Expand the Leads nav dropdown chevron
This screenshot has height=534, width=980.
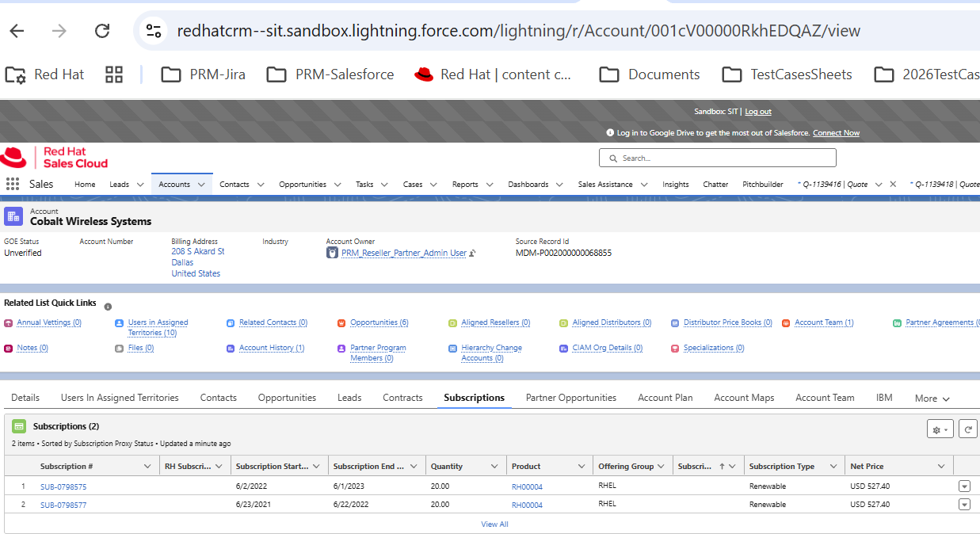(x=140, y=185)
